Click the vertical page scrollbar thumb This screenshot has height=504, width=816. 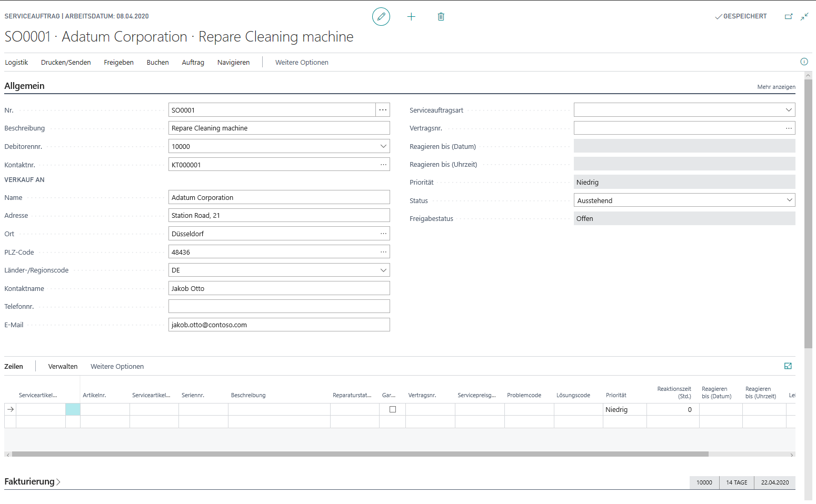(808, 213)
